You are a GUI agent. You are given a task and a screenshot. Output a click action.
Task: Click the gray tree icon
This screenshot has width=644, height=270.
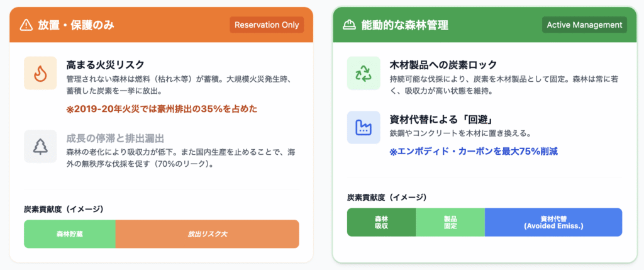40,146
